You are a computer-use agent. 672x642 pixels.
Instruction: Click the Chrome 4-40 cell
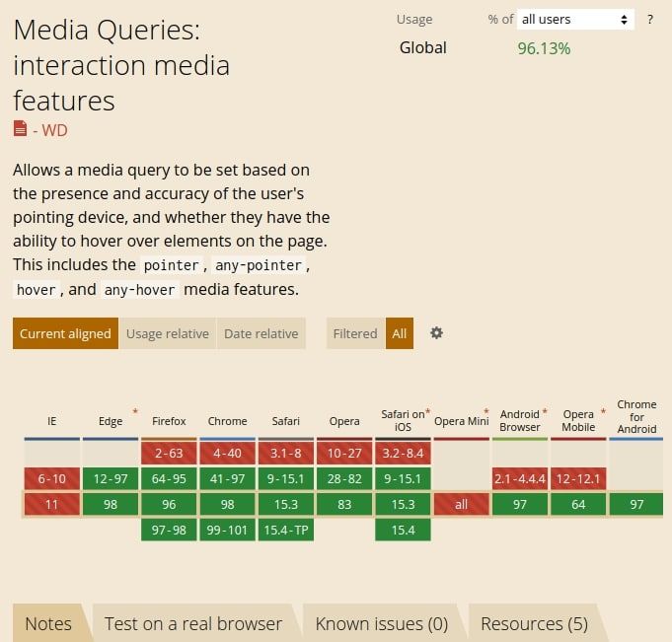[228, 453]
